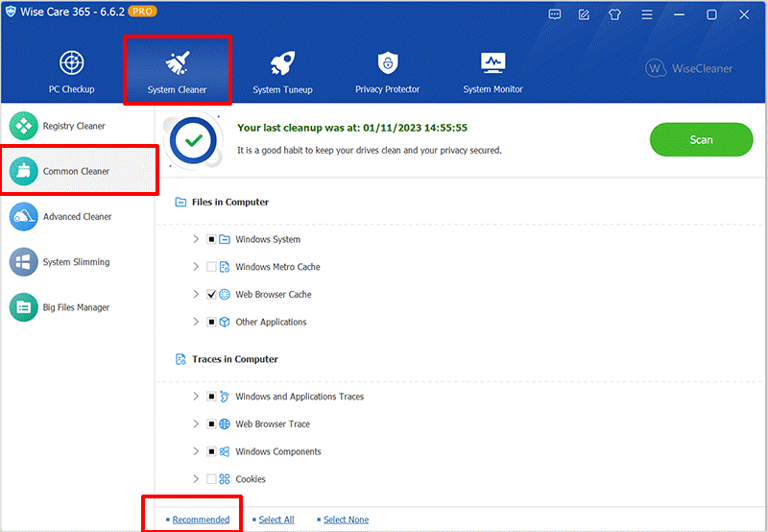Click the Files in Computer heading

(x=230, y=202)
